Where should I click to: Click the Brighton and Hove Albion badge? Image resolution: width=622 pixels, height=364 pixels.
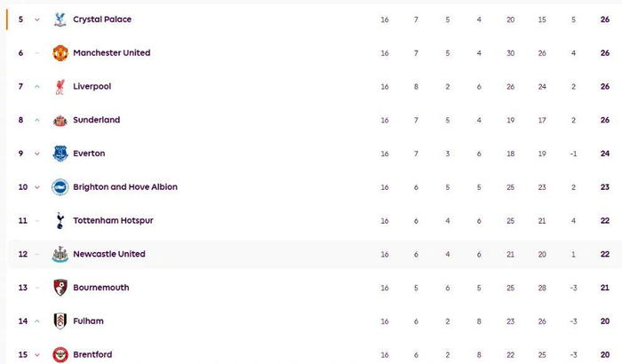[60, 187]
